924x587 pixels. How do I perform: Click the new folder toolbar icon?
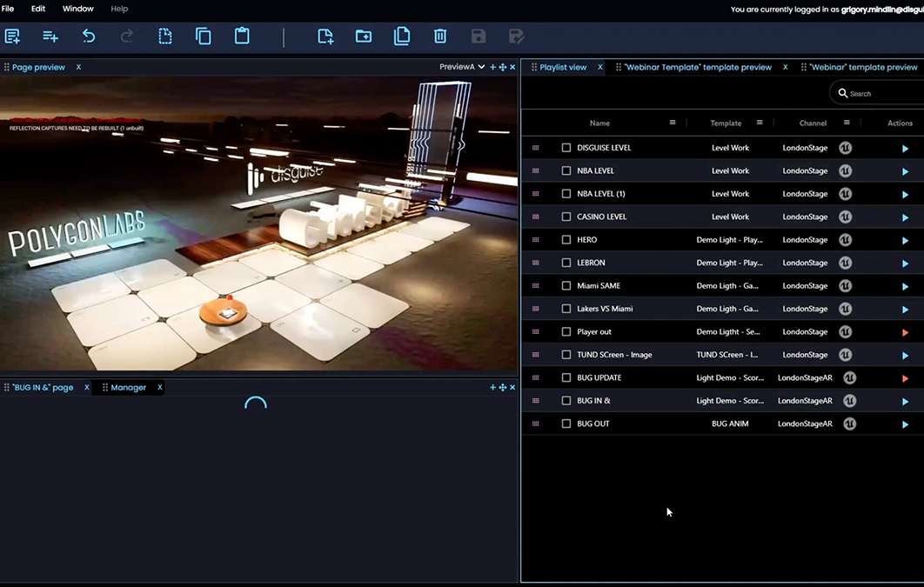pyautogui.click(x=364, y=37)
